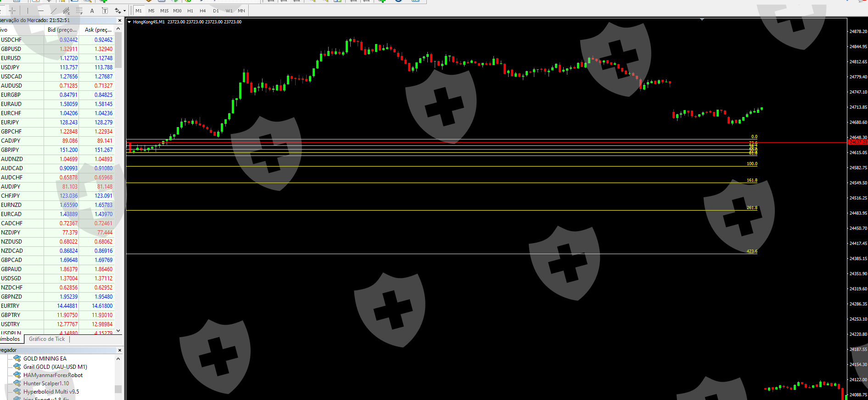Select the arrows drawing tool
Screen dimensions: 868x400
click(x=118, y=11)
